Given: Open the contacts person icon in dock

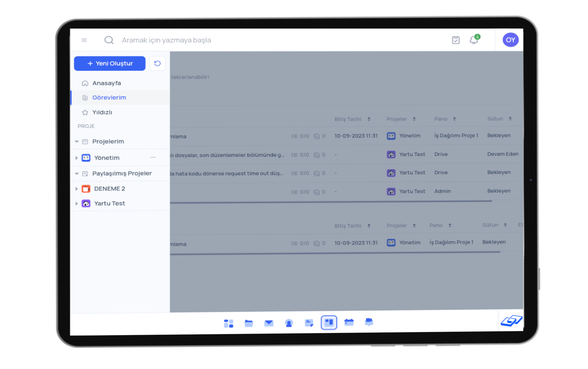Looking at the screenshot, I should pyautogui.click(x=289, y=323).
